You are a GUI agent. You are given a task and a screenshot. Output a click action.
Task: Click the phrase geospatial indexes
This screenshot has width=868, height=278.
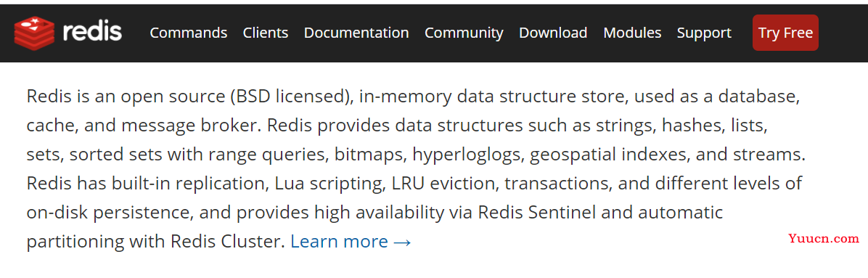(608, 155)
